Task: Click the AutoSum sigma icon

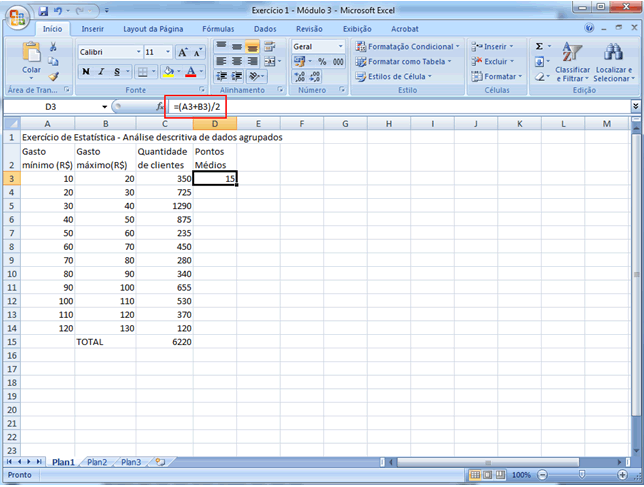Action: tap(539, 46)
